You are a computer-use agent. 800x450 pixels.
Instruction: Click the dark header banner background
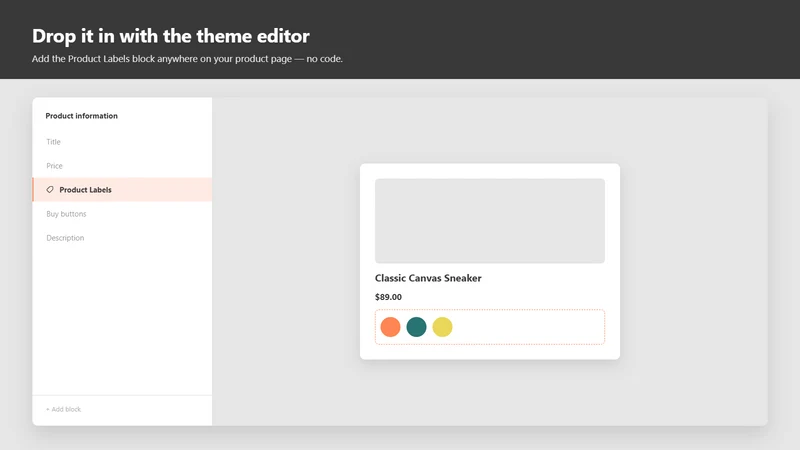tap(561, 39)
